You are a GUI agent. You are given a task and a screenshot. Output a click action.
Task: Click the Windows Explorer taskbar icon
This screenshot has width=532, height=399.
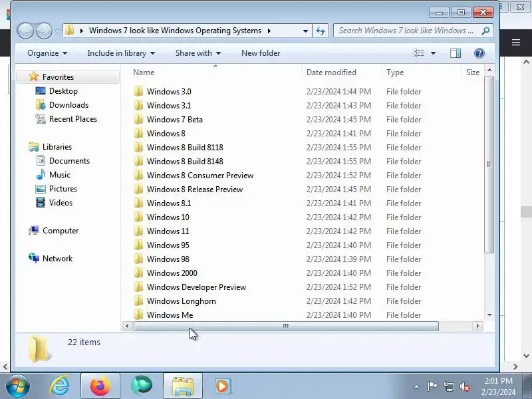(x=182, y=386)
